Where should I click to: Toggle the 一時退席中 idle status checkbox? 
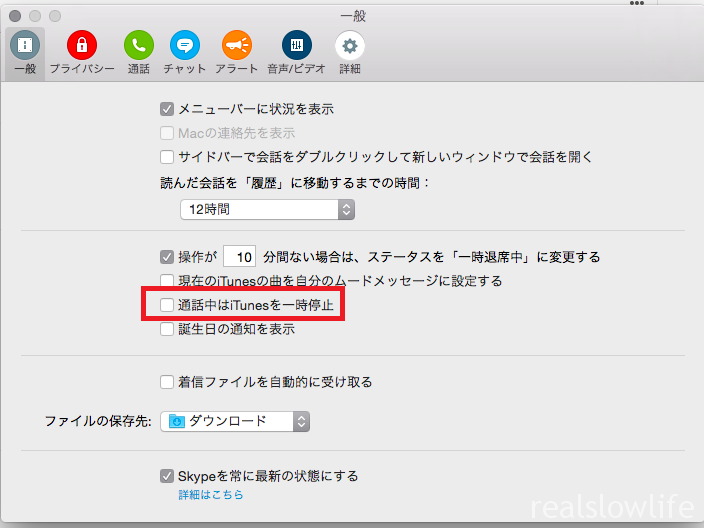tap(167, 257)
